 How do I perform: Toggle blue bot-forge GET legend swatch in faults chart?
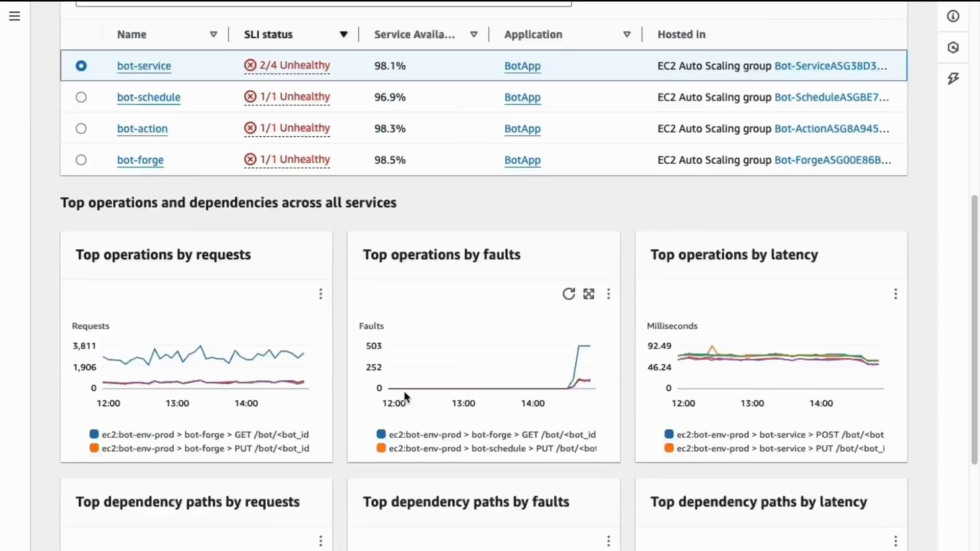click(x=381, y=434)
